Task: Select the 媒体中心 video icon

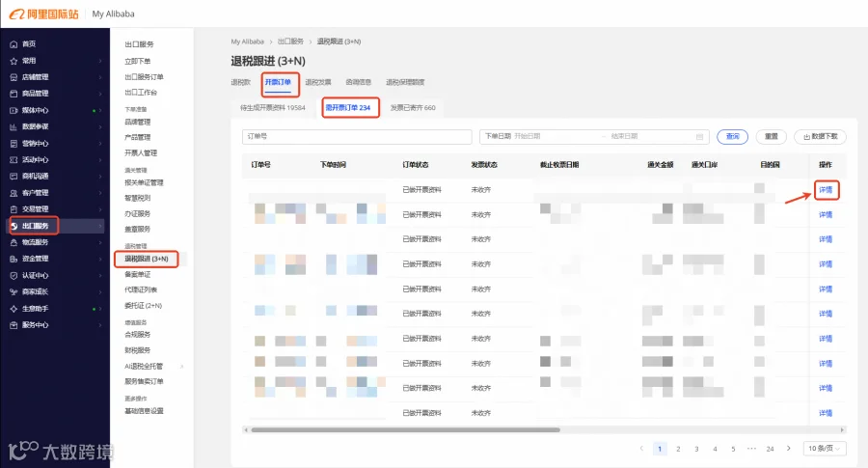Action: pos(14,110)
